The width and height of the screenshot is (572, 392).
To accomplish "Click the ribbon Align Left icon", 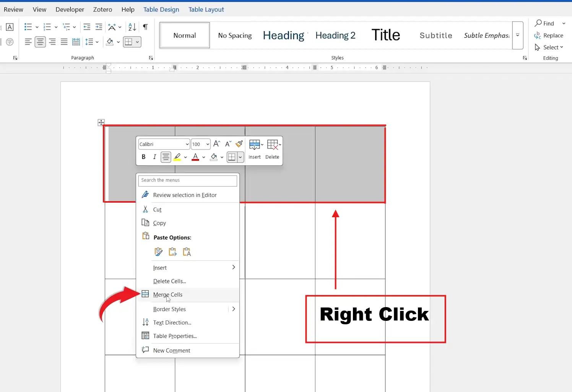I will click(x=28, y=42).
